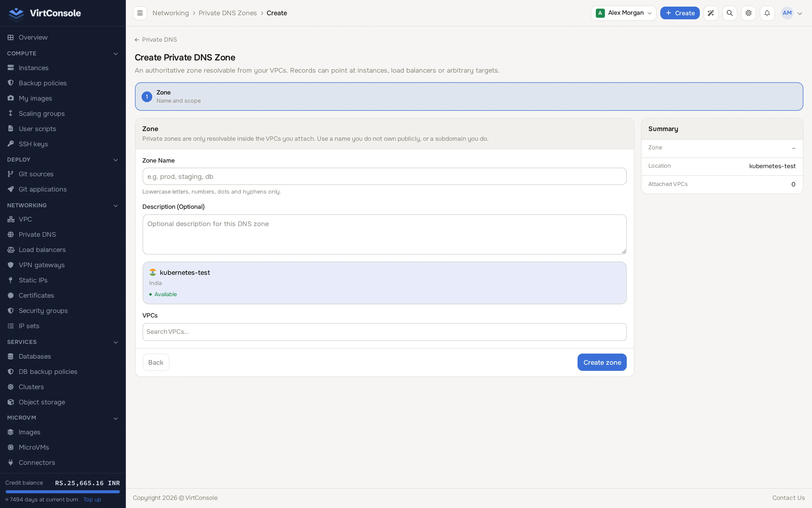Image resolution: width=812 pixels, height=508 pixels.
Task: Click the Attached VPCs row in Summary
Action: [722, 184]
